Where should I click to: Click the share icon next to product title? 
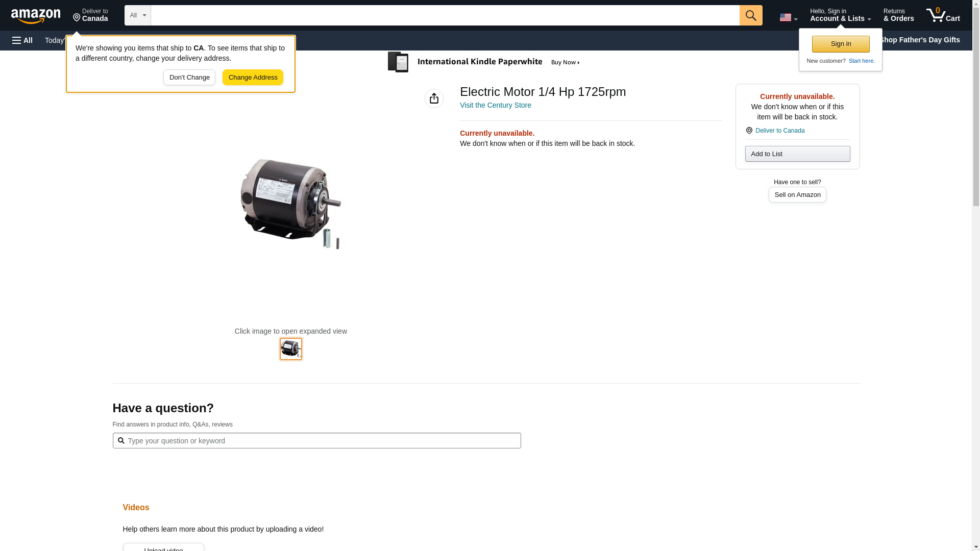point(434,98)
